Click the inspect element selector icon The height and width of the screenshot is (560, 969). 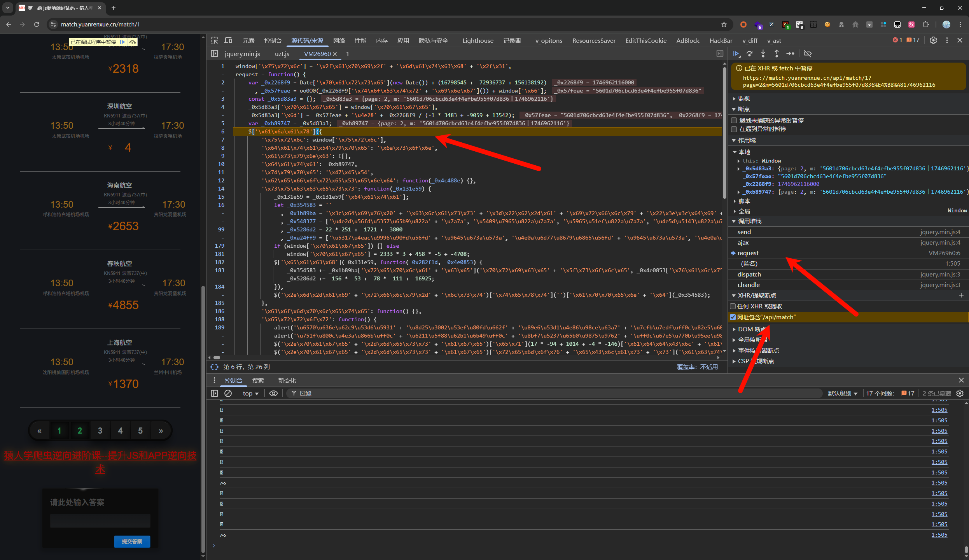[215, 40]
